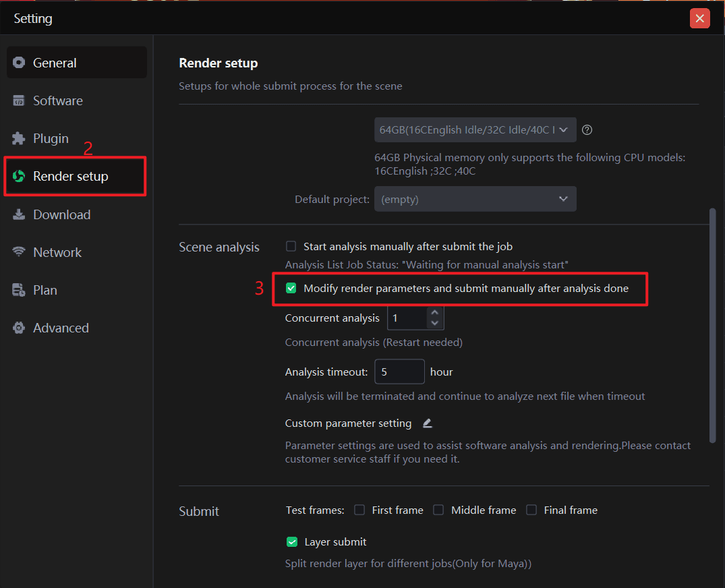
Task: Click the Advanced settings cog icon
Action: pos(19,328)
